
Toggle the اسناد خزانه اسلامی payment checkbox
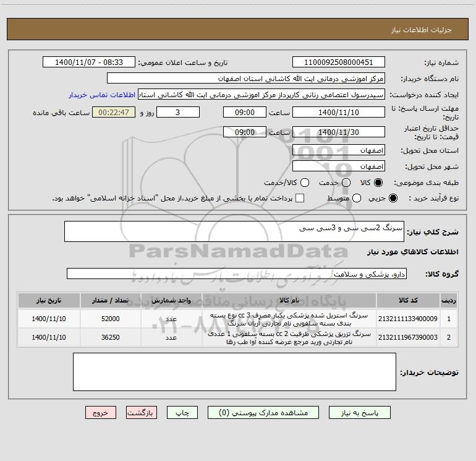point(300,198)
